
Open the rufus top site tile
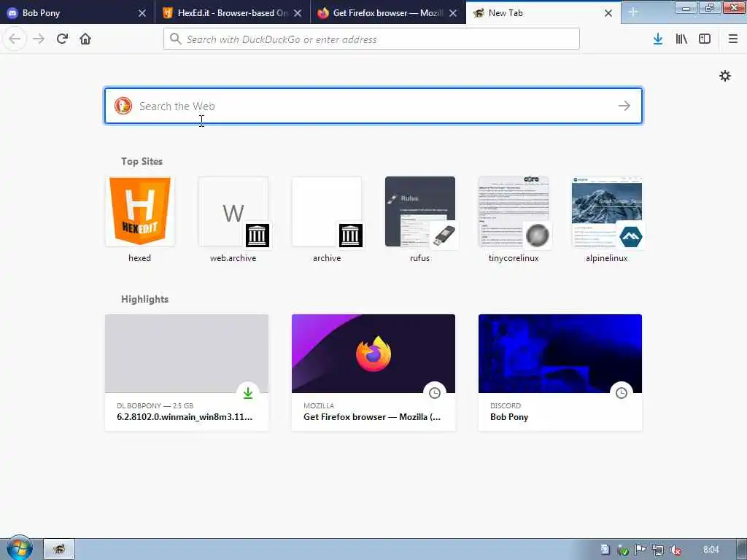pyautogui.click(x=419, y=219)
